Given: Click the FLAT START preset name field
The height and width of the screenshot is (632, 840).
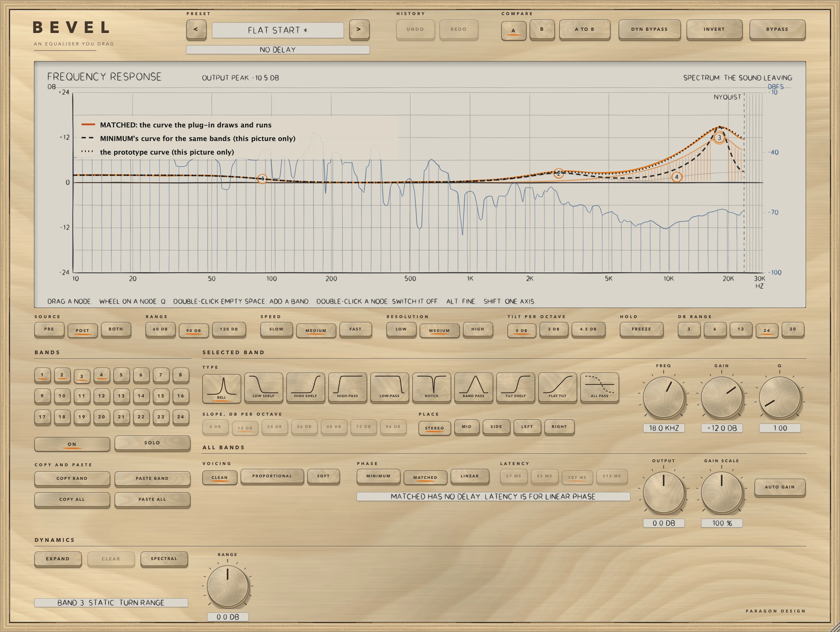Looking at the screenshot, I should coord(278,30).
